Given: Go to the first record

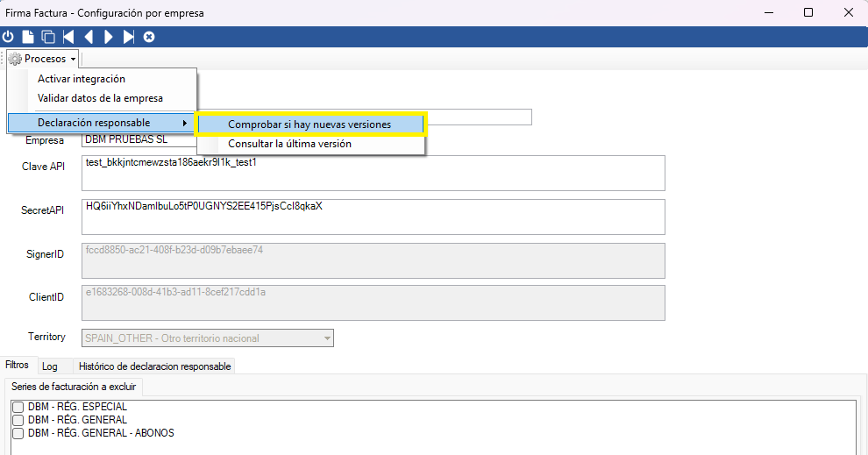Looking at the screenshot, I should (x=68, y=37).
